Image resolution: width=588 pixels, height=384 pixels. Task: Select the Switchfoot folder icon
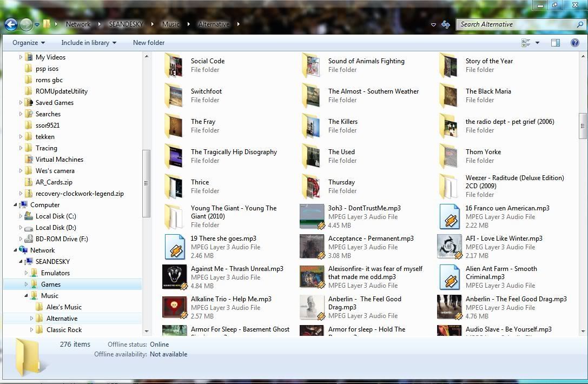click(174, 96)
